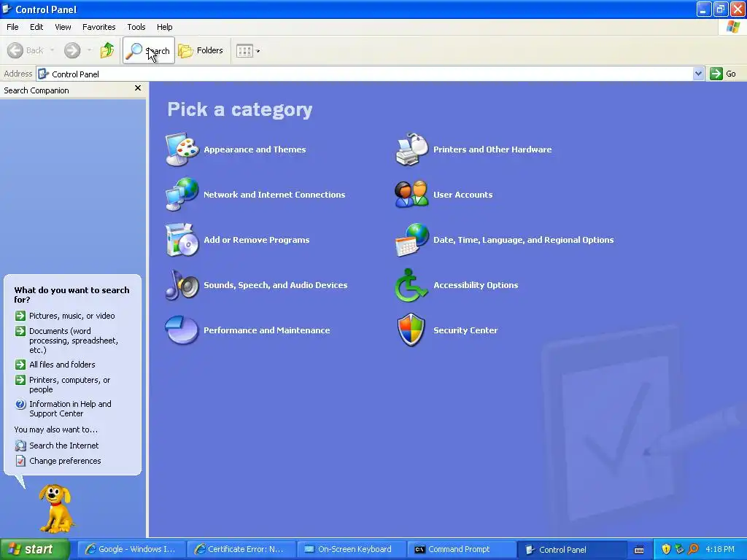The height and width of the screenshot is (560, 747).
Task: Click the Windows flag logo in menu bar
Action: (x=733, y=27)
